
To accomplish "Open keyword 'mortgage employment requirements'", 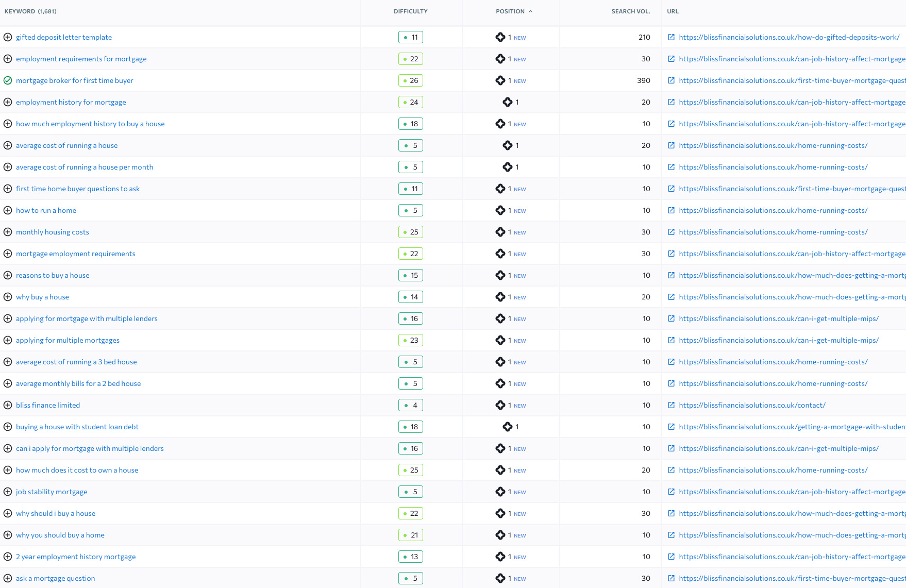I will click(76, 254).
